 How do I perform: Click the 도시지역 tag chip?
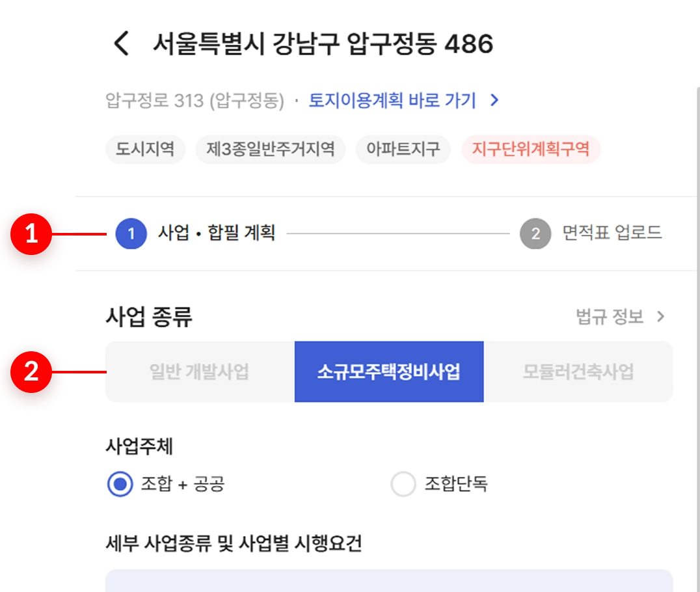145,149
